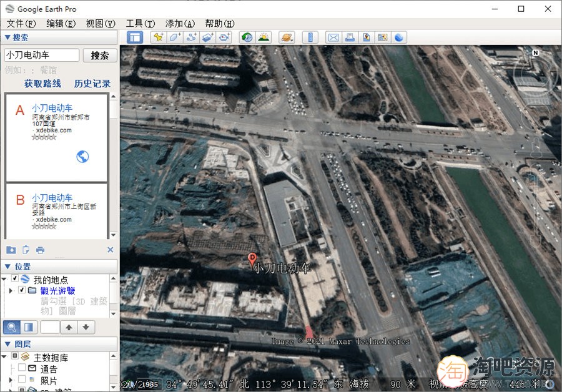Image resolution: width=562 pixels, height=392 pixels.
Task: Toggle 觀光遊覽 folder checkbox
Action: pos(22,290)
